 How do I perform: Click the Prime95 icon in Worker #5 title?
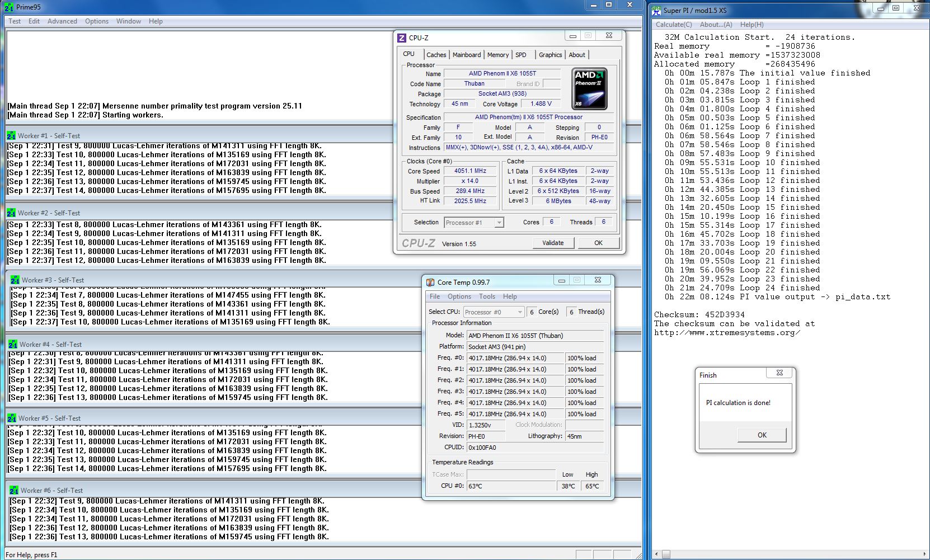coord(12,418)
